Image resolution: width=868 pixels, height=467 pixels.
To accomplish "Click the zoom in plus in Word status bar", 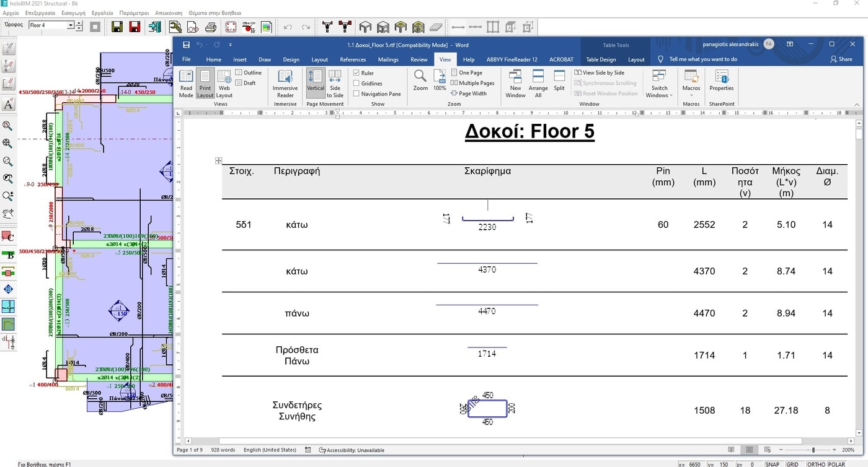I will click(x=836, y=450).
